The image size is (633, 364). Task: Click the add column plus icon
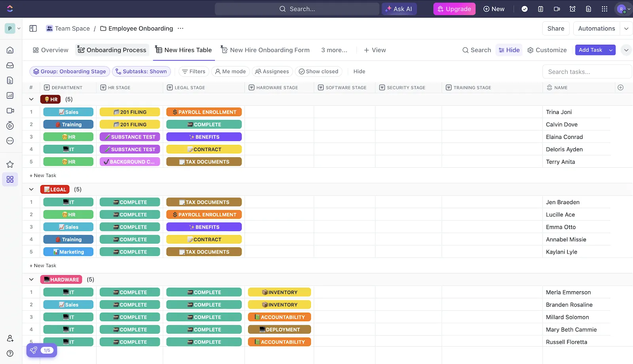pyautogui.click(x=620, y=87)
